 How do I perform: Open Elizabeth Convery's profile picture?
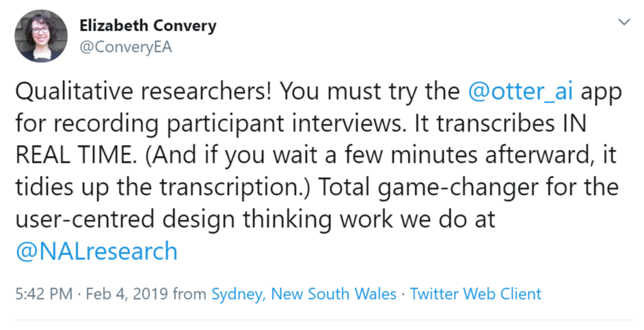(x=40, y=36)
